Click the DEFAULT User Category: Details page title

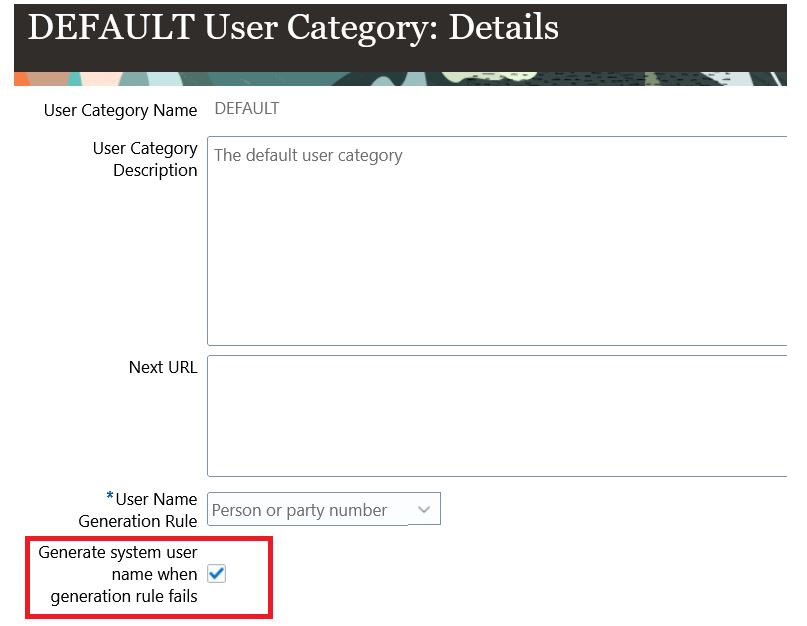[293, 27]
